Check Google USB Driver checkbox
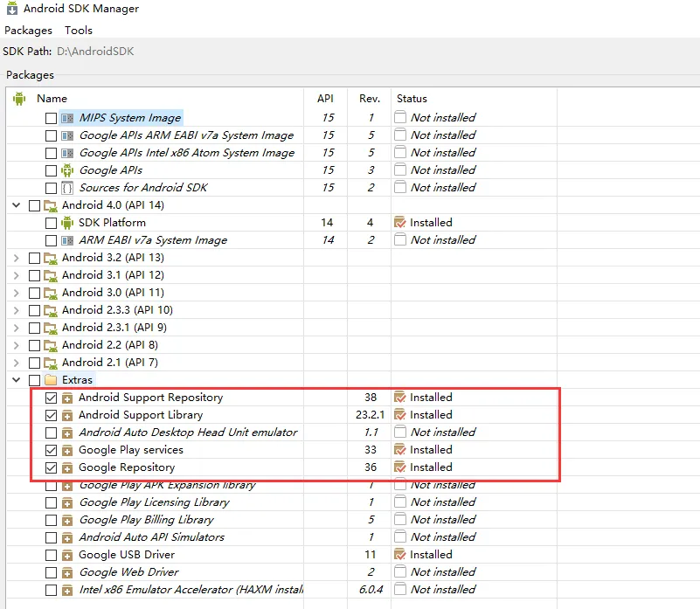Image resolution: width=700 pixels, height=609 pixels. tap(51, 555)
